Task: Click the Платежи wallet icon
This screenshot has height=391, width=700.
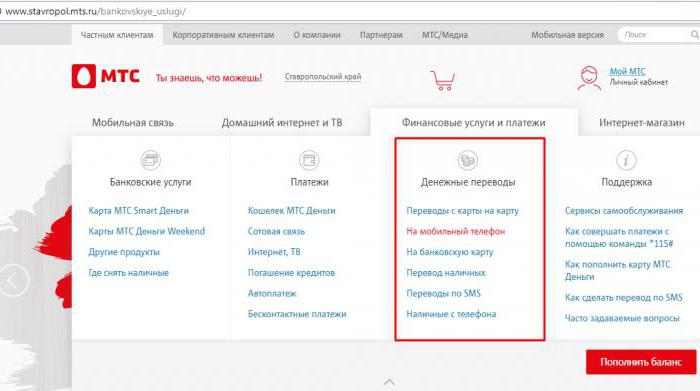Action: coord(309,160)
